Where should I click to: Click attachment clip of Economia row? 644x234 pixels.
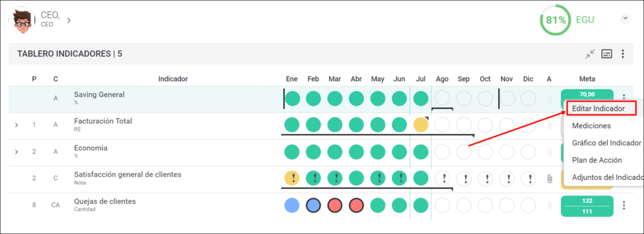(549, 152)
